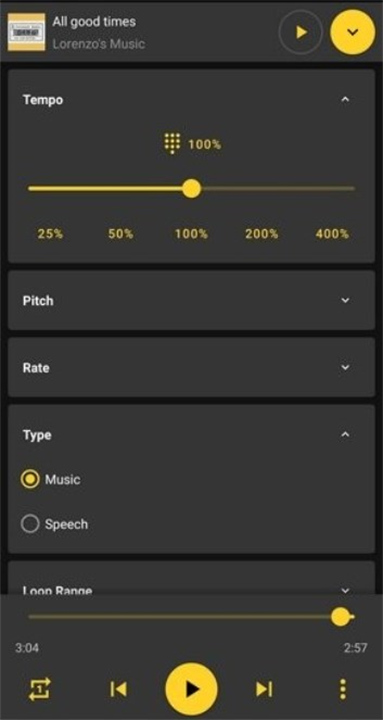Collapse the Tempo section
Viewport: 383px width, 720px height.
[x=346, y=99]
